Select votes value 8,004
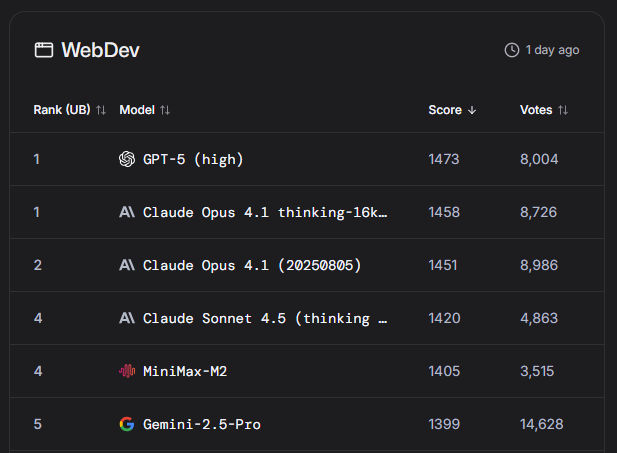Image resolution: width=617 pixels, height=453 pixels. (x=539, y=159)
